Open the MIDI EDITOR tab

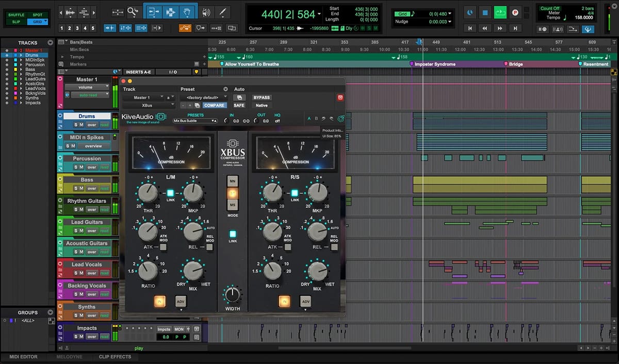coord(24,357)
